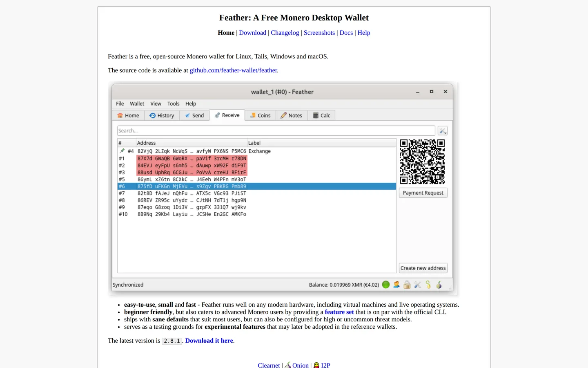Click Create new address button
Screen dimensions: 588x368
coord(423,268)
